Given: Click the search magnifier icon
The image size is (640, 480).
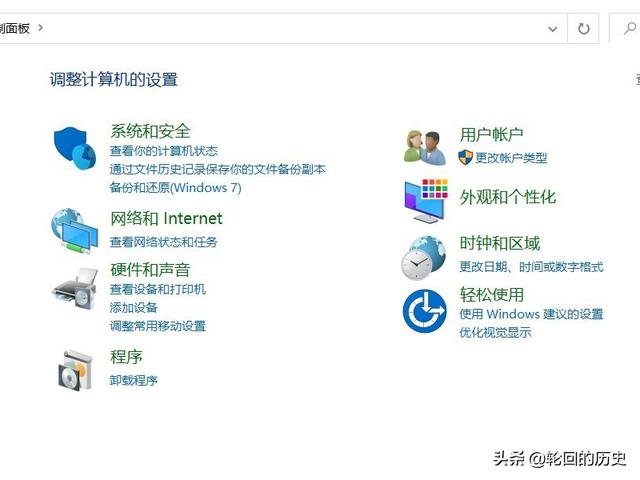Looking at the screenshot, I should click(x=630, y=29).
